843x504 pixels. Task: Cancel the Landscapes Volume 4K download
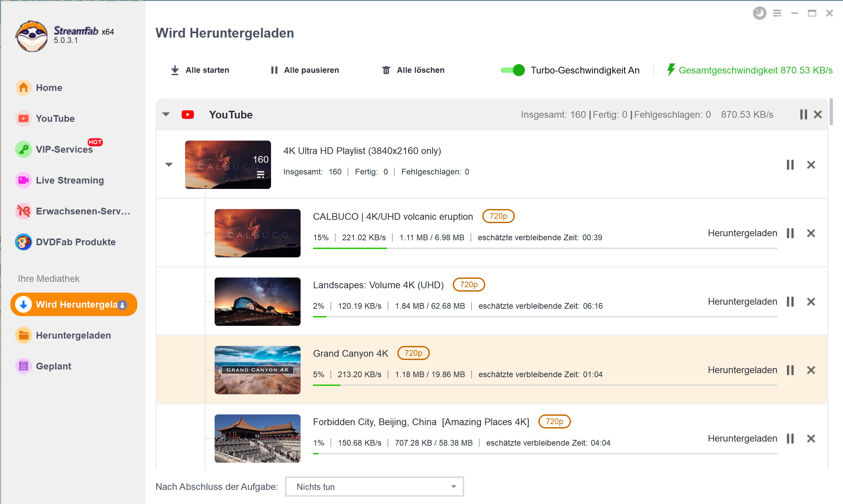click(x=811, y=302)
